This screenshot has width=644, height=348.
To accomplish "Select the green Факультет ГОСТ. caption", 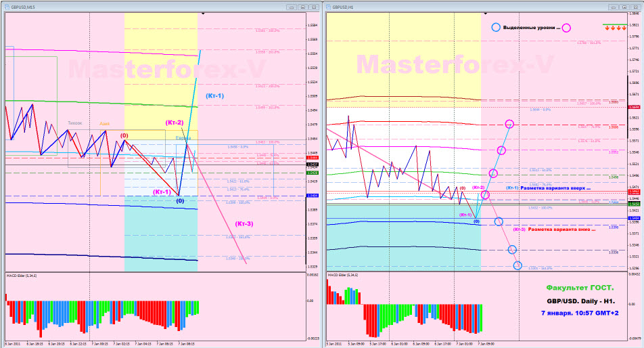I will click(x=580, y=288).
